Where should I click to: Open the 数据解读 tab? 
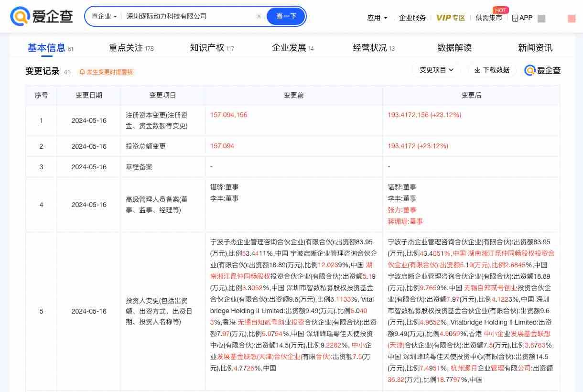tap(454, 48)
